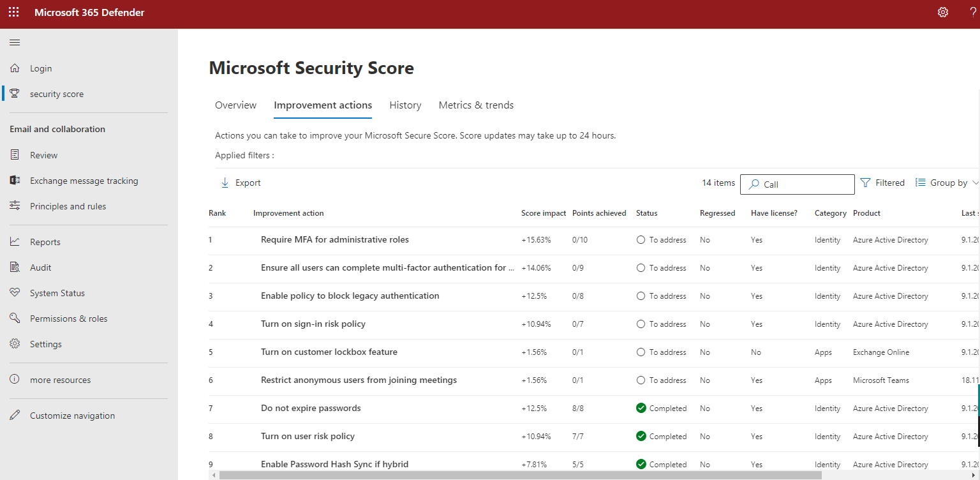Open the app launcher waffle icon

(x=13, y=12)
